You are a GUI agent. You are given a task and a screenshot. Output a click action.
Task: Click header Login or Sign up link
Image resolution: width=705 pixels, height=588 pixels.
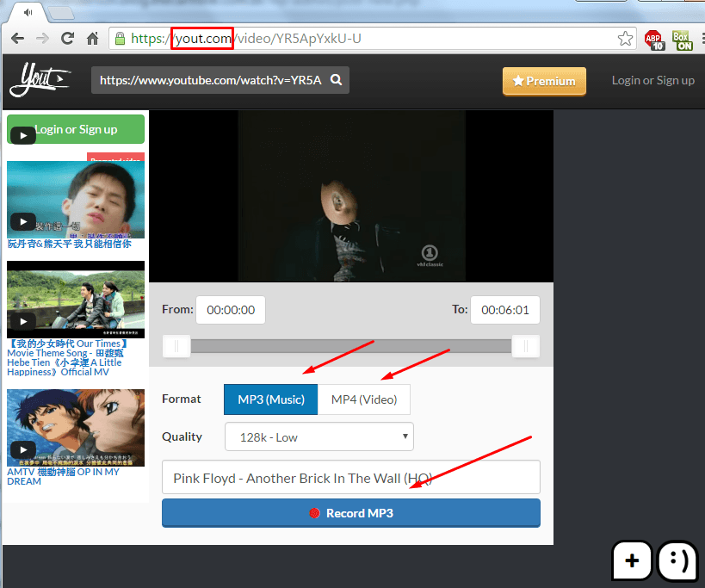[x=652, y=80]
